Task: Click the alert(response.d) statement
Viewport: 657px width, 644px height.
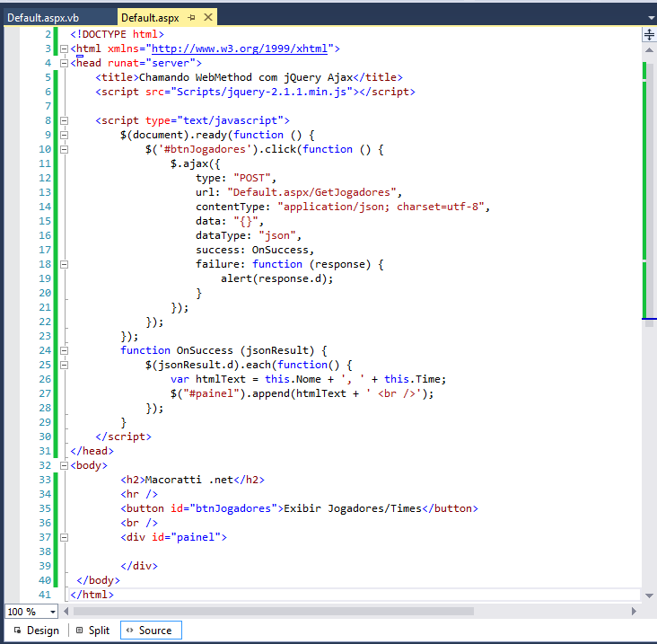Action: (x=277, y=278)
